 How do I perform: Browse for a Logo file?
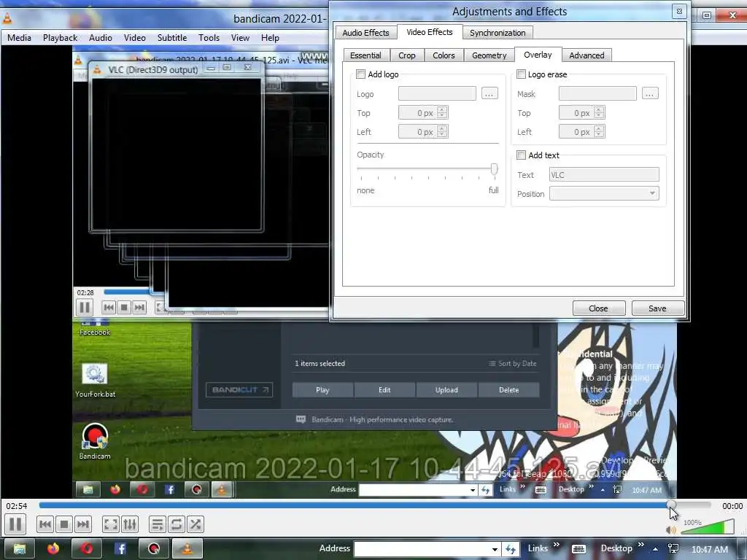pos(489,93)
